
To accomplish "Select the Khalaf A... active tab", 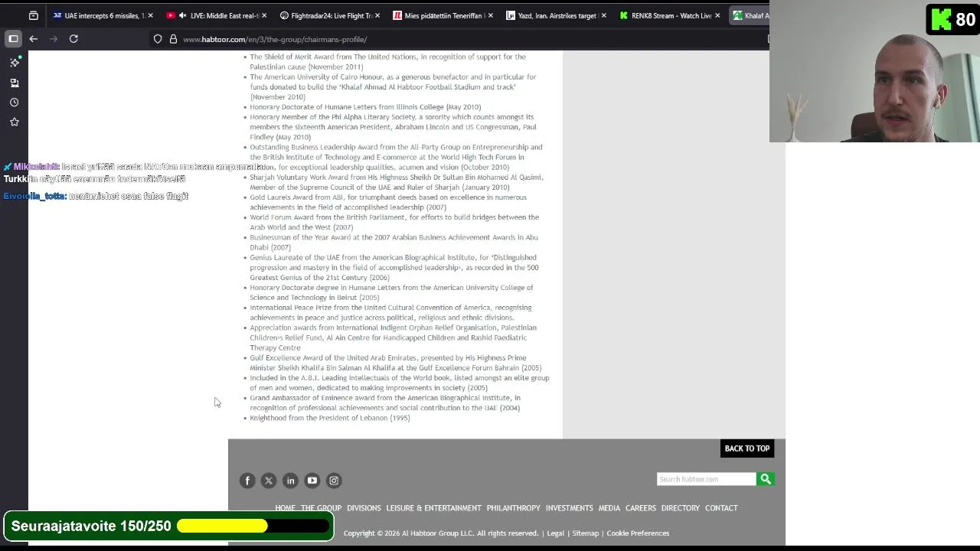I will (750, 15).
